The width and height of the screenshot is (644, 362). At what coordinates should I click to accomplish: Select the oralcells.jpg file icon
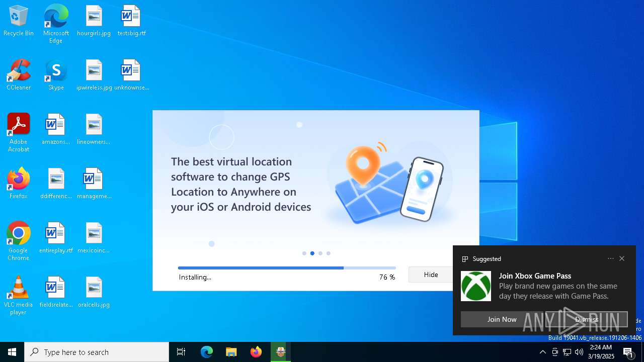click(x=94, y=292)
